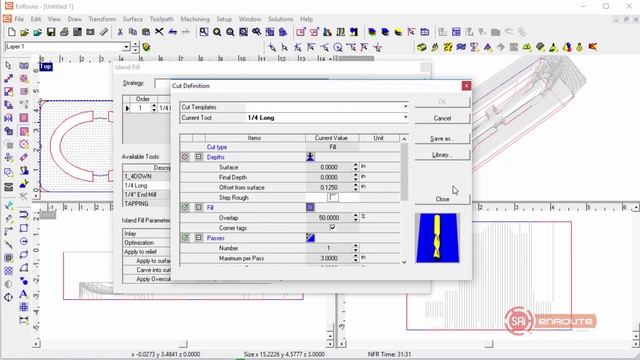
Task: Open the Machining menu
Action: click(195, 19)
